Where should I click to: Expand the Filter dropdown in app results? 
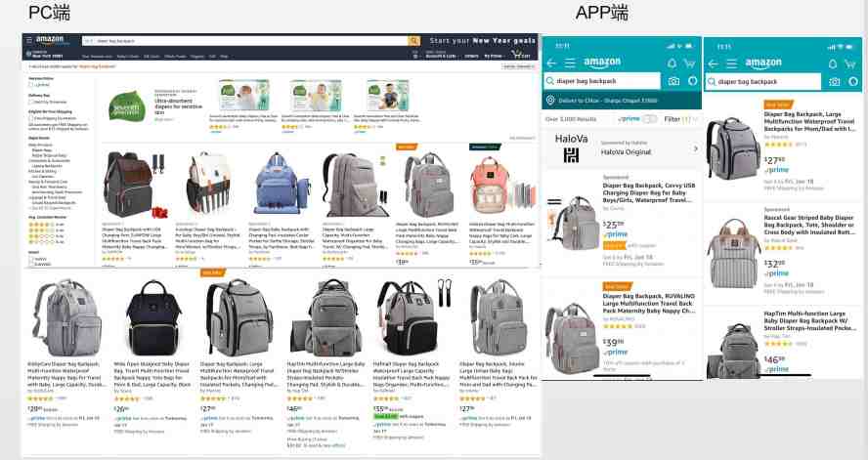(x=680, y=119)
